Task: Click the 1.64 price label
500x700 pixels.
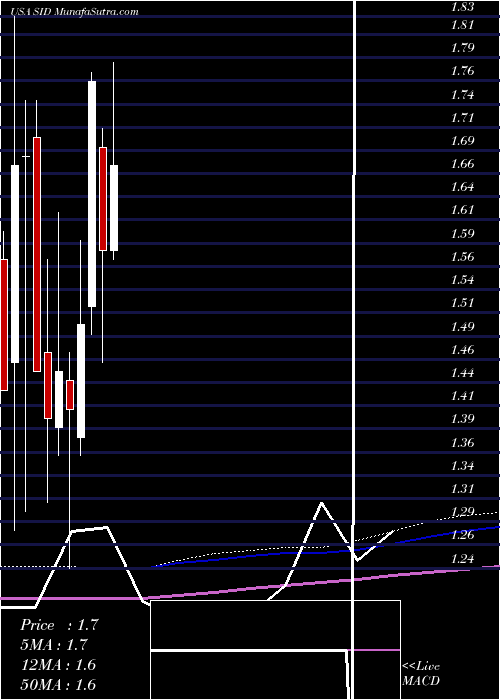Action: 463,187
